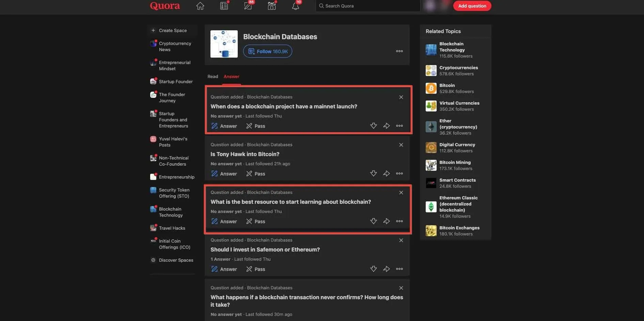
Task: Select the Answer tab
Action: point(231,76)
